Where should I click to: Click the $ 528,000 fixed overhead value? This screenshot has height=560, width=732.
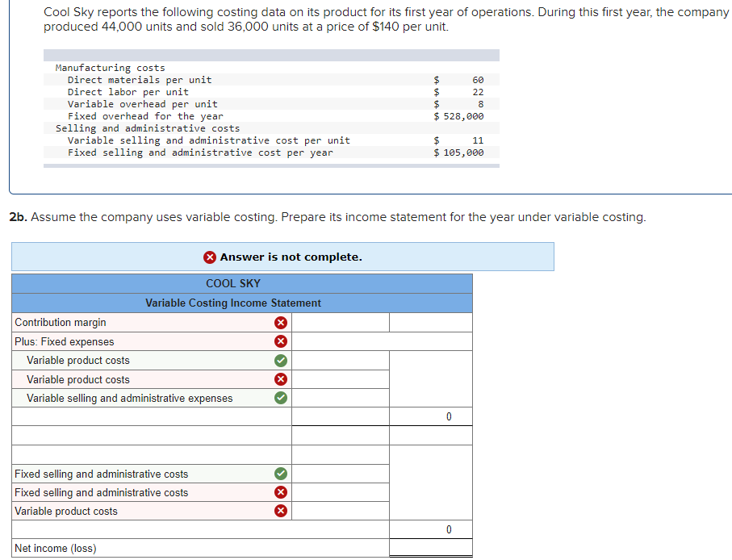(458, 116)
